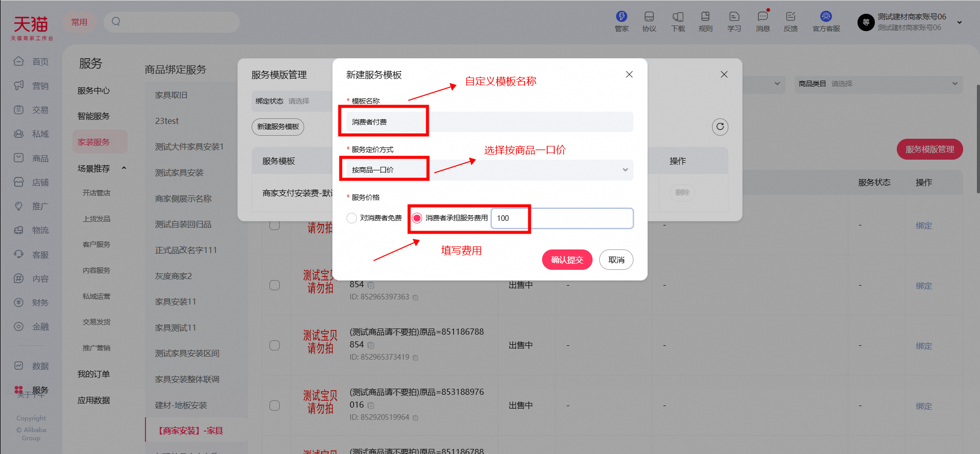Open the 学习 icon in top bar
This screenshot has height=454, width=980.
click(734, 21)
